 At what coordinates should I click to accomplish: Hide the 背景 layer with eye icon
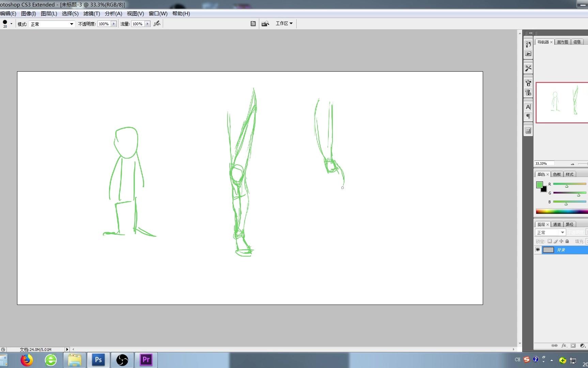538,250
